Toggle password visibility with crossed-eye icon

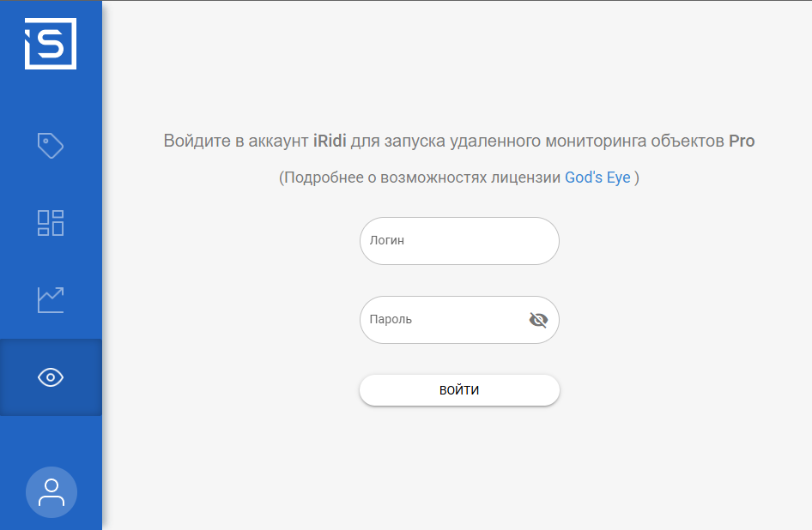tap(538, 320)
